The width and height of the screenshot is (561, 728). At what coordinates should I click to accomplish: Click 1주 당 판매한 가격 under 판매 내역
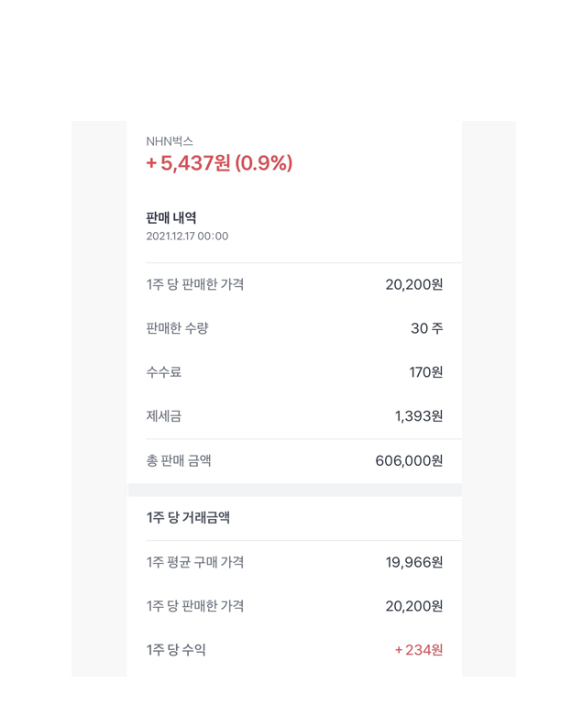coord(195,284)
